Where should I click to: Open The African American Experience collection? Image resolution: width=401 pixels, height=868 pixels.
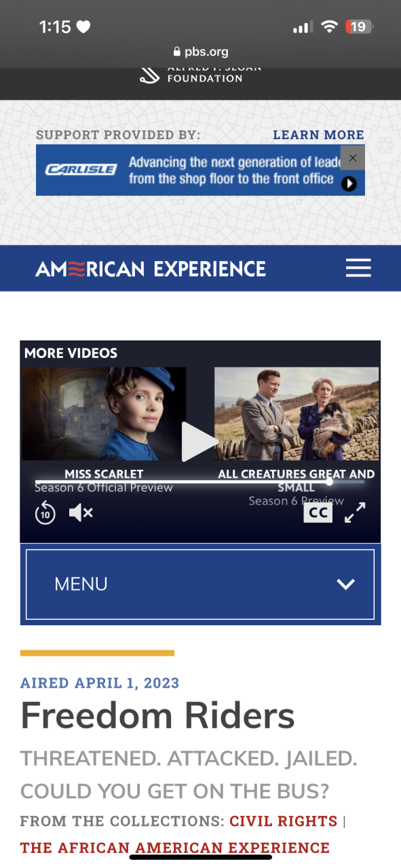pyautogui.click(x=175, y=848)
